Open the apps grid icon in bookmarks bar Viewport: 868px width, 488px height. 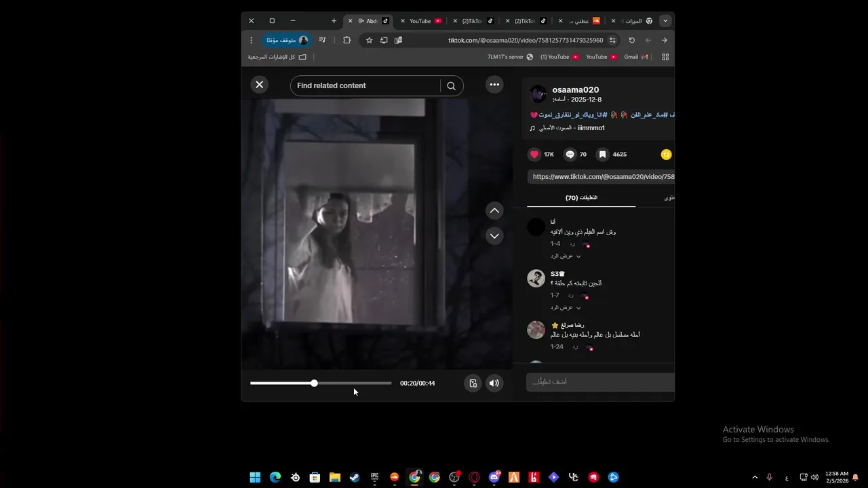(665, 57)
